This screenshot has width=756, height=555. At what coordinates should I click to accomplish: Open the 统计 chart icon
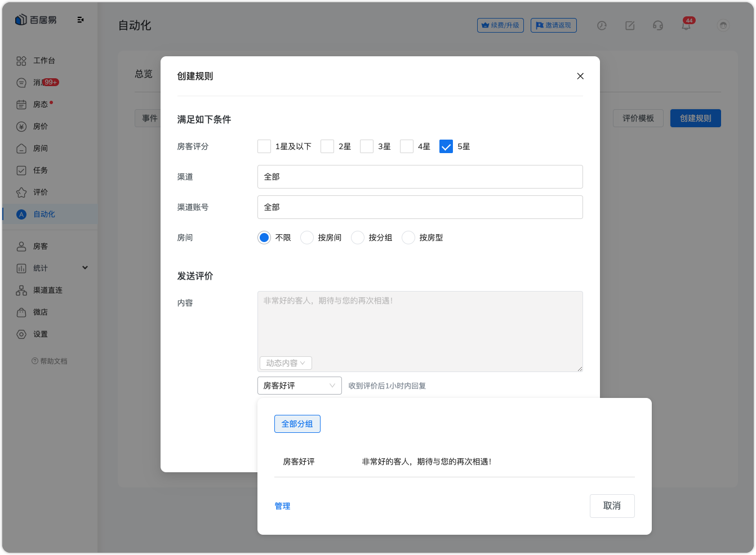21,268
